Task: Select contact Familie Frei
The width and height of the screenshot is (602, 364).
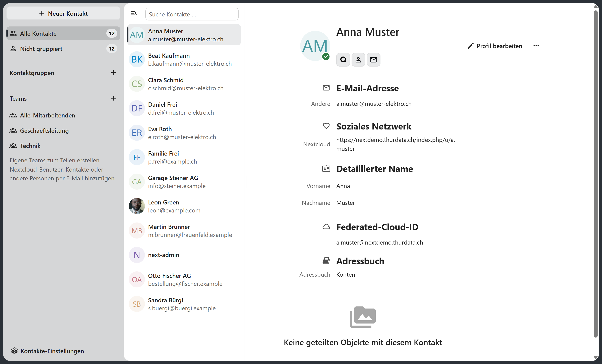Action: click(184, 157)
